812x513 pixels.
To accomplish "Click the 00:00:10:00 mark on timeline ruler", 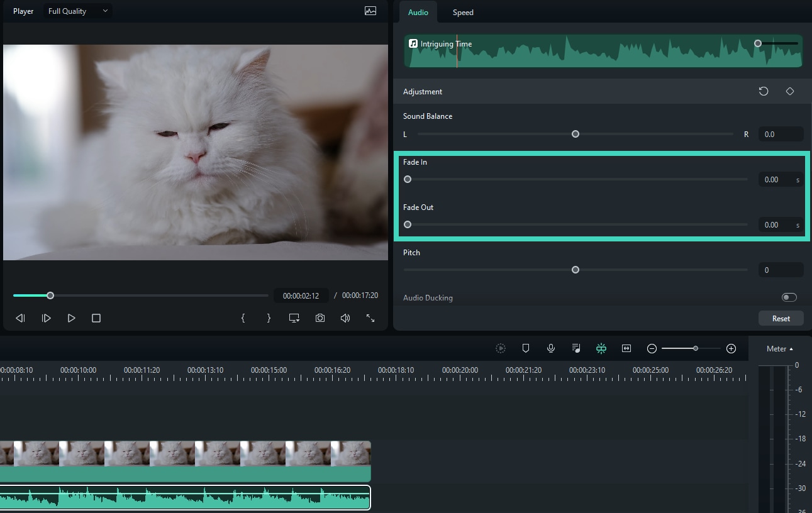I will point(78,370).
